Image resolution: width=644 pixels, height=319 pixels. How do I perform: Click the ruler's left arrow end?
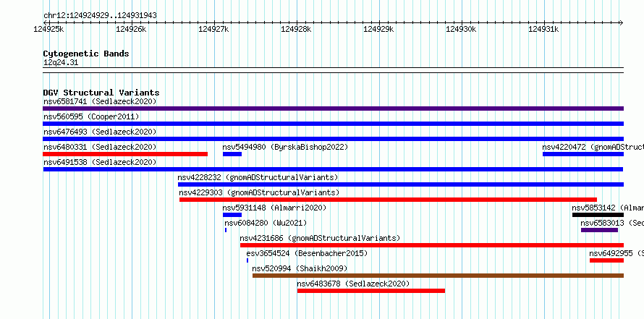tap(45, 23)
